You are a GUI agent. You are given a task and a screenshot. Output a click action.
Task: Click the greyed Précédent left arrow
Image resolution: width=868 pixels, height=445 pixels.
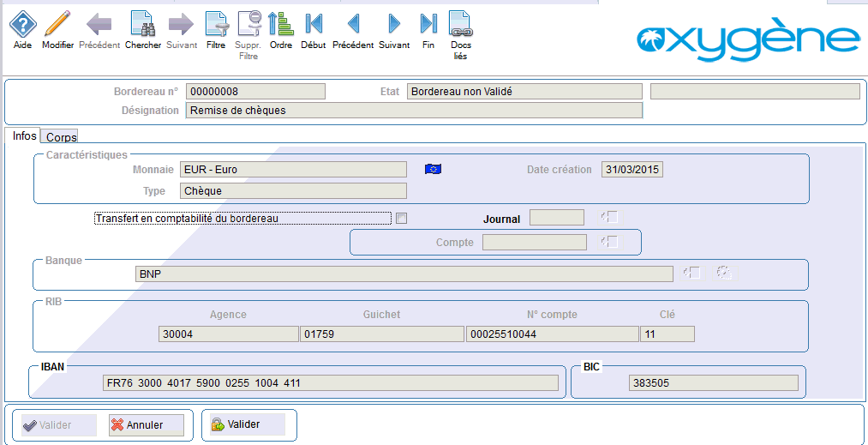coord(99,24)
